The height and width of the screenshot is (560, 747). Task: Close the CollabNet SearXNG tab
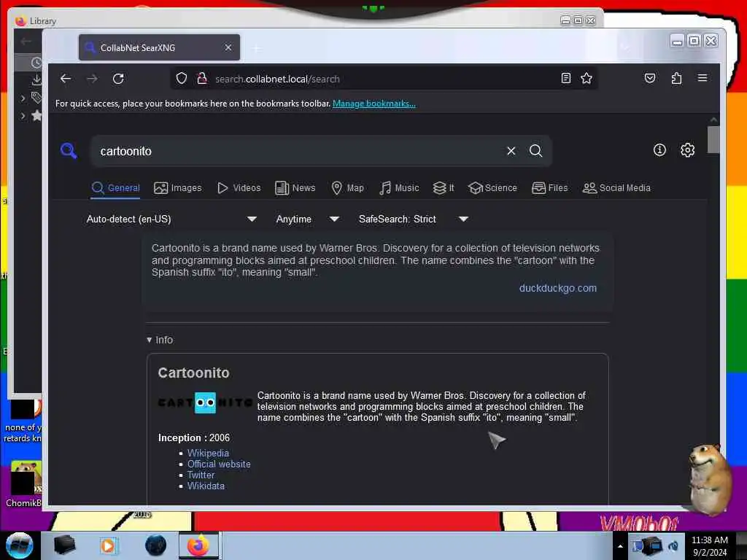coord(228,47)
